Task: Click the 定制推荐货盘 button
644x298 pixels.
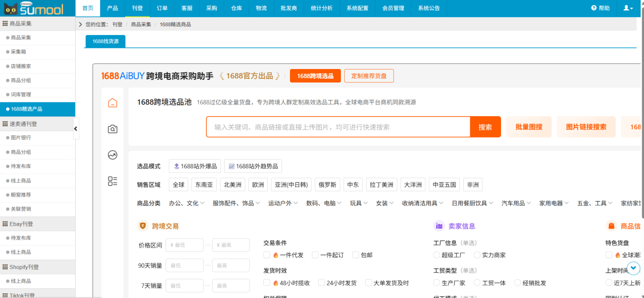Action: click(x=369, y=75)
